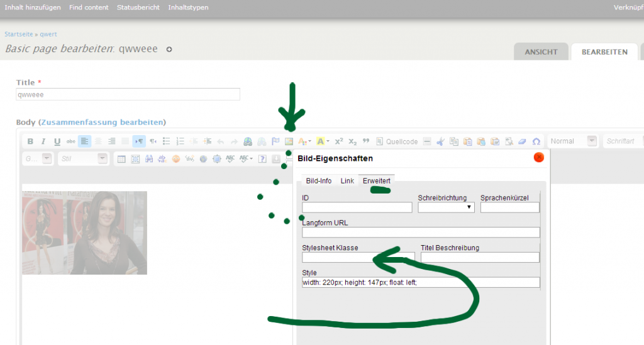The height and width of the screenshot is (345, 644).
Task: Open the Normal paragraph format dropdown
Action: pyautogui.click(x=572, y=141)
